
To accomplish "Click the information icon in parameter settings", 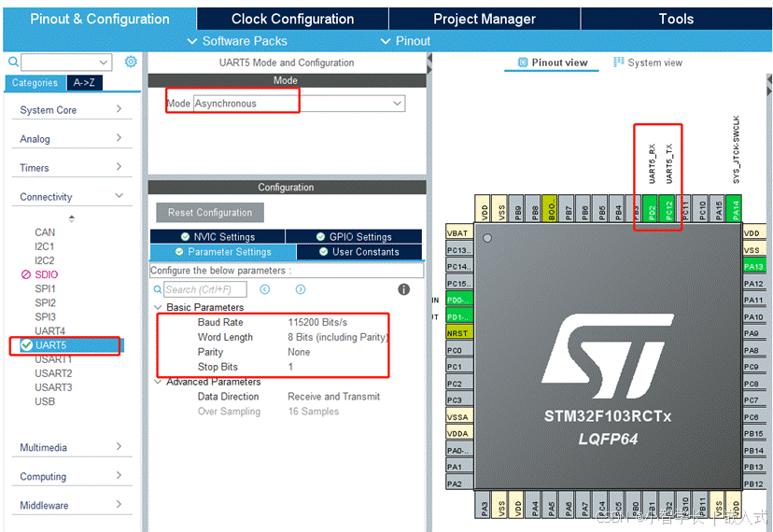I will pyautogui.click(x=403, y=289).
